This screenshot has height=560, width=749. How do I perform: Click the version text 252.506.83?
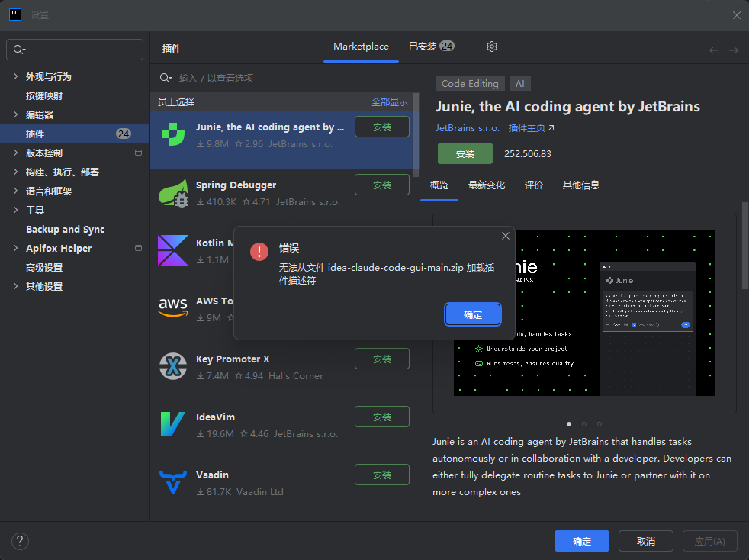click(x=527, y=154)
